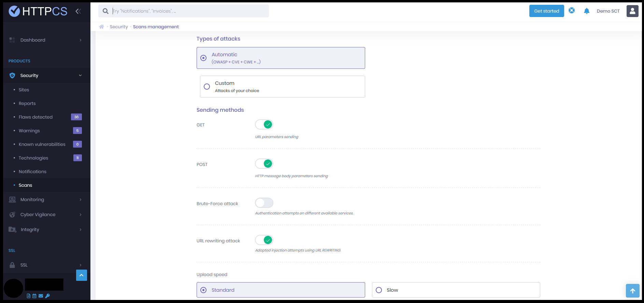Disable the URL rewriting attack toggle
Screen dimensions: 644x303
pyautogui.click(x=264, y=240)
